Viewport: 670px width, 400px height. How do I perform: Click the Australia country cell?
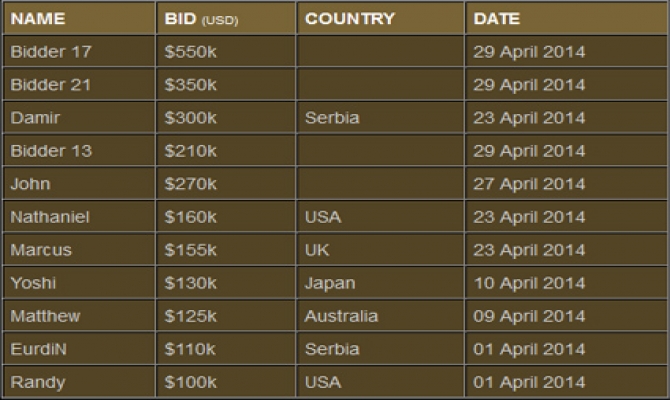(342, 316)
